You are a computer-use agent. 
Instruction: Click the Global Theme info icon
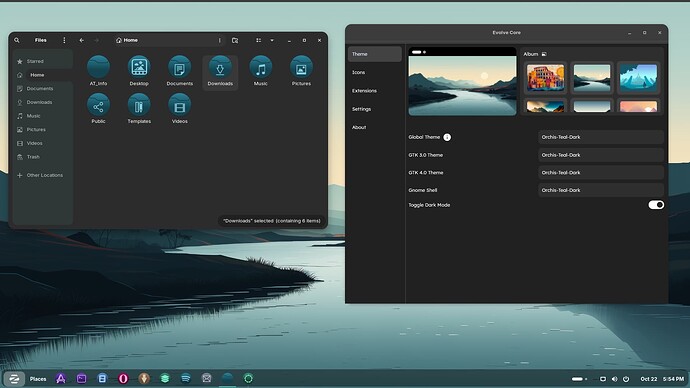click(447, 137)
